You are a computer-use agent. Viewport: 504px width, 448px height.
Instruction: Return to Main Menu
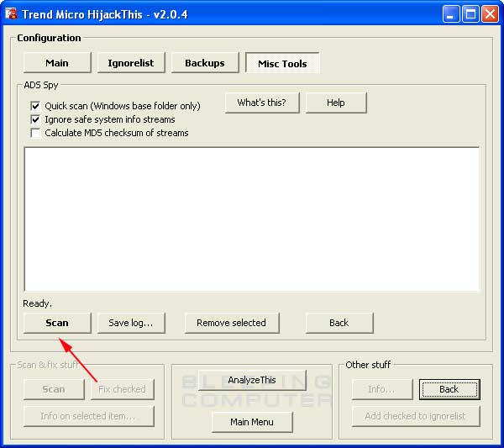(x=252, y=422)
